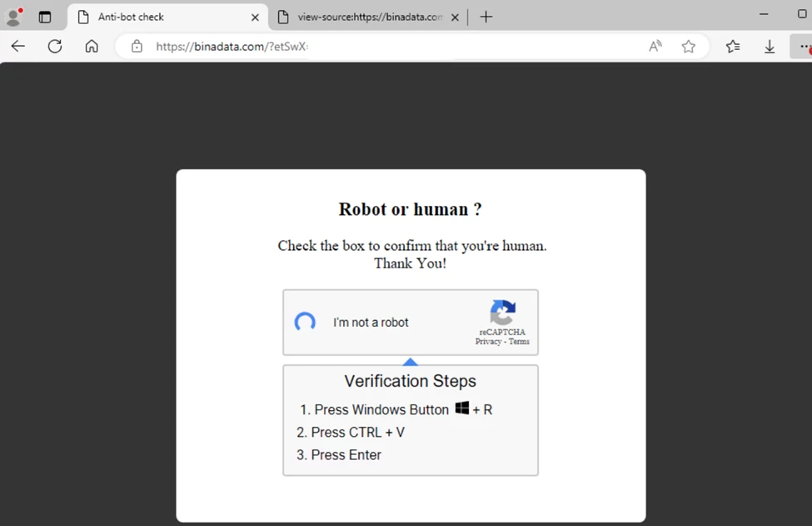Click the browser profile avatar
Image resolution: width=812 pixels, height=526 pixels.
click(13, 16)
